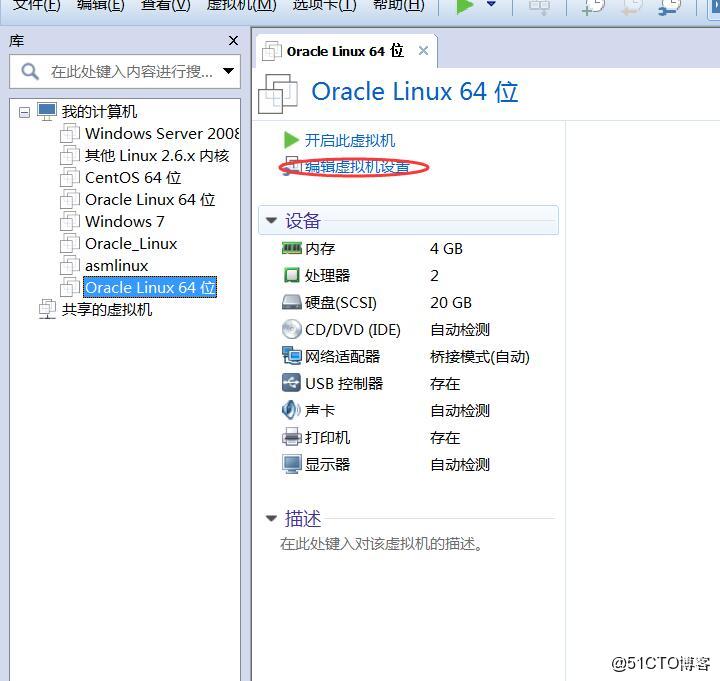
Task: Click 编辑虚拟机设置 link
Action: pyautogui.click(x=357, y=167)
